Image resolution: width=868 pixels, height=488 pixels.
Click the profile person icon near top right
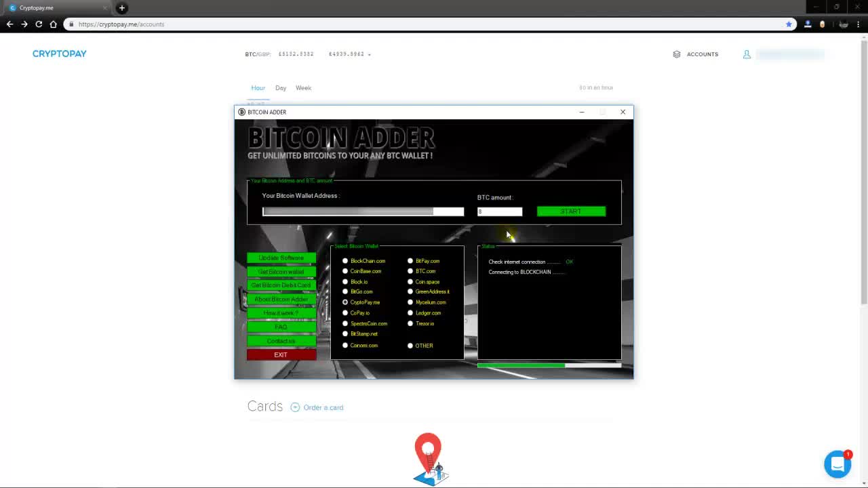click(747, 54)
